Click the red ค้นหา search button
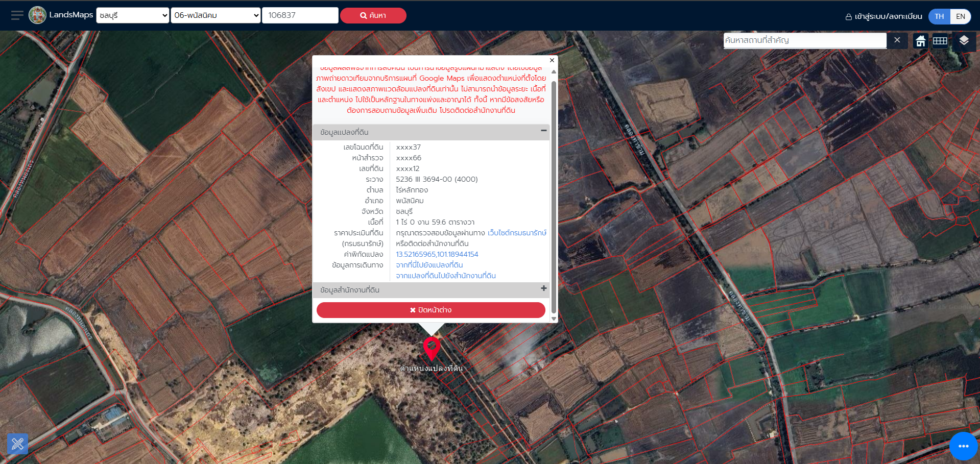This screenshot has width=980, height=464. [x=373, y=15]
